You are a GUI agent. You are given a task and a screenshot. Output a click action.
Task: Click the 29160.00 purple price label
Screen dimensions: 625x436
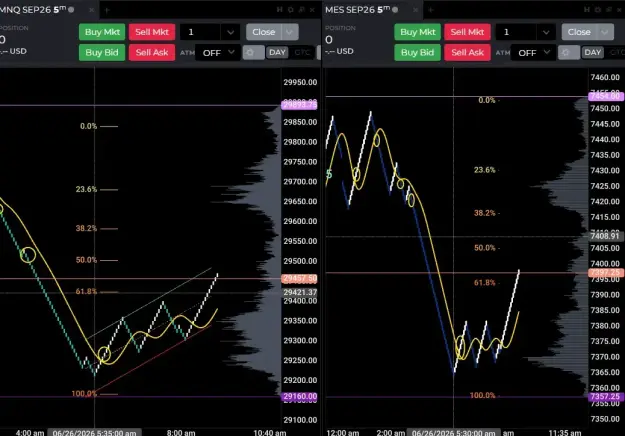(x=299, y=397)
